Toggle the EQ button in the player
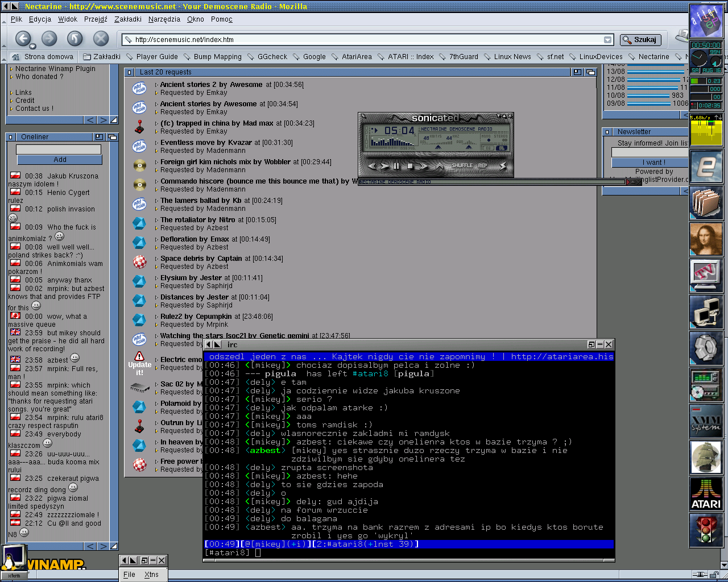This screenshot has height=582, width=728. pyautogui.click(x=488, y=148)
